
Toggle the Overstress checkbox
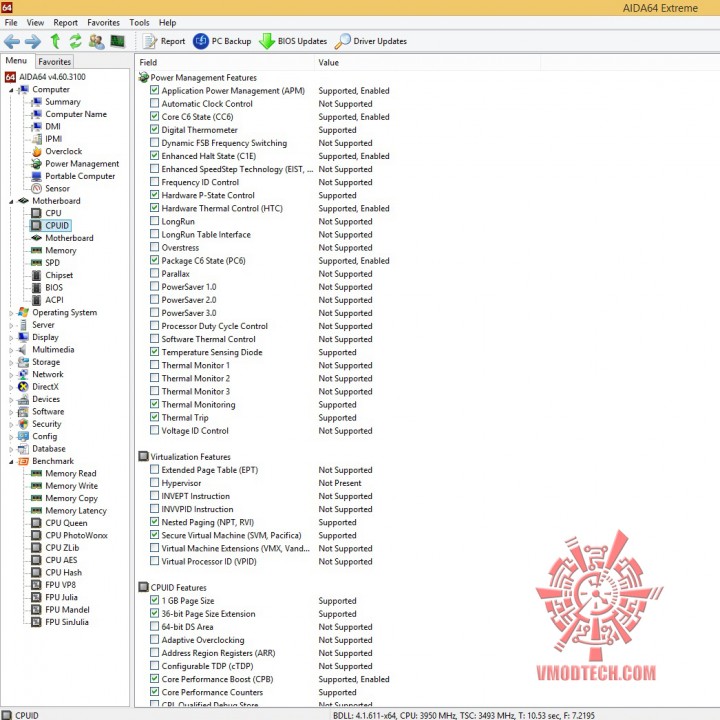pyautogui.click(x=155, y=247)
